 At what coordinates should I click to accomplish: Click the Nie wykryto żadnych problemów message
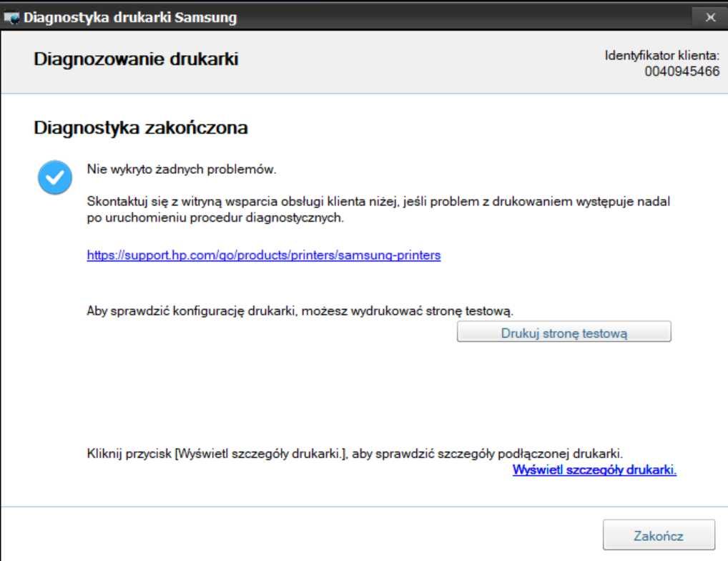coord(182,169)
